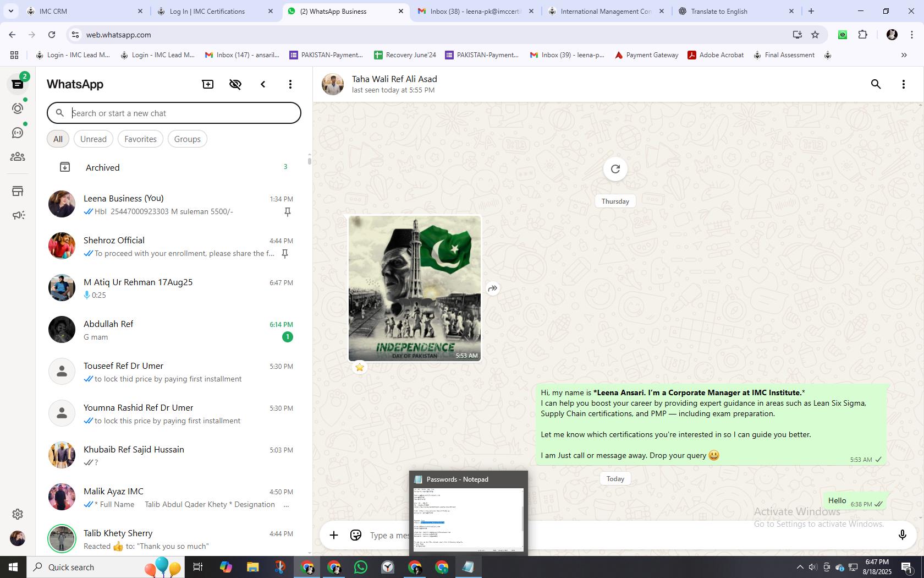Screen dimensions: 924x578
Task: Reload the page
Action: [x=52, y=35]
